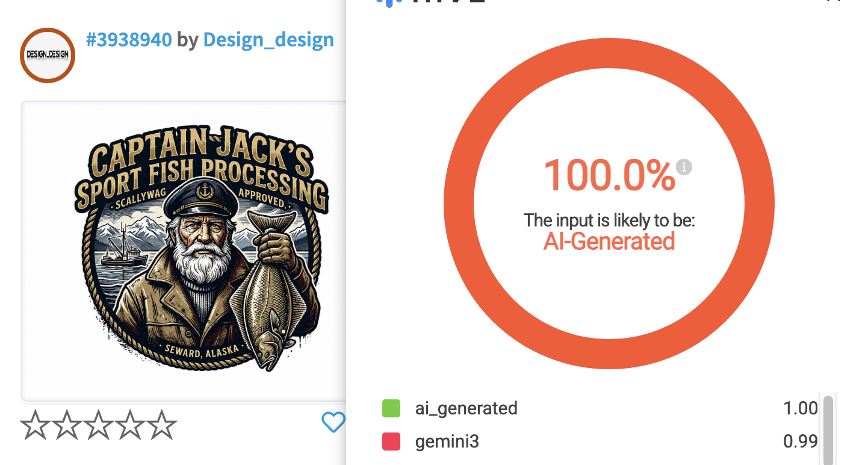The width and height of the screenshot is (868, 465).
Task: Rate the design one star
Action: [36, 425]
